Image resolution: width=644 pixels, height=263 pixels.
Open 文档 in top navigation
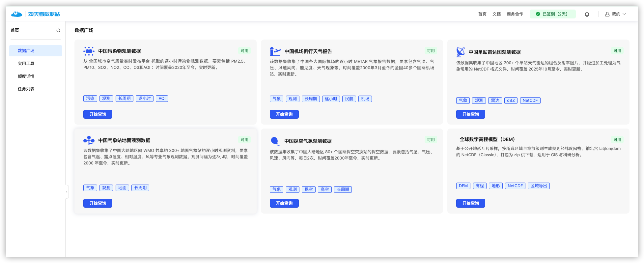click(x=496, y=14)
